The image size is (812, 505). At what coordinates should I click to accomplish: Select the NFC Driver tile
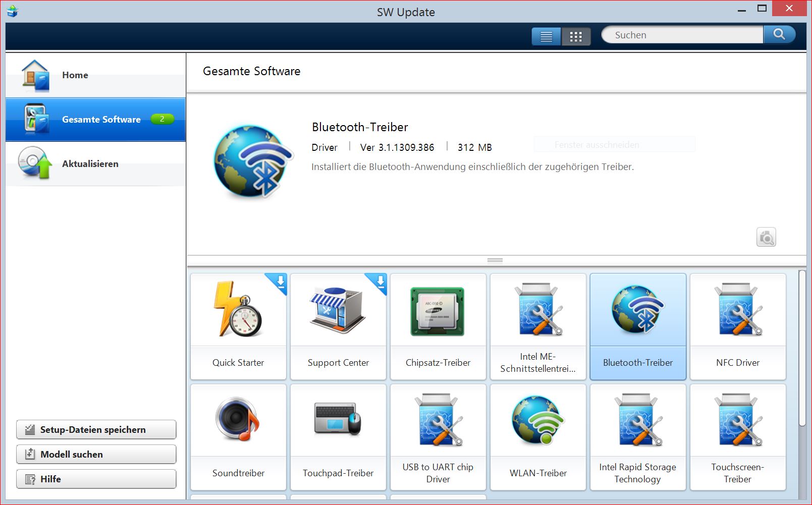(x=738, y=326)
